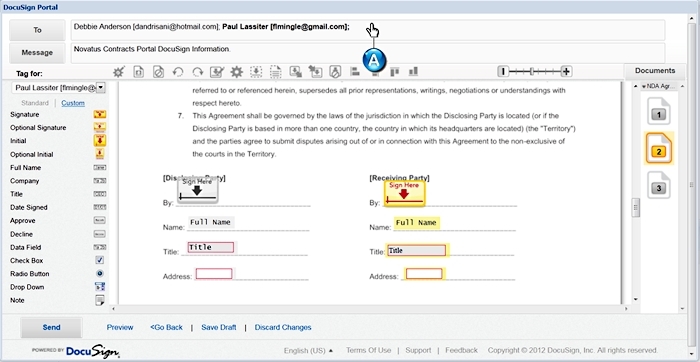Click the copy tags toolbar icon

tap(296, 72)
